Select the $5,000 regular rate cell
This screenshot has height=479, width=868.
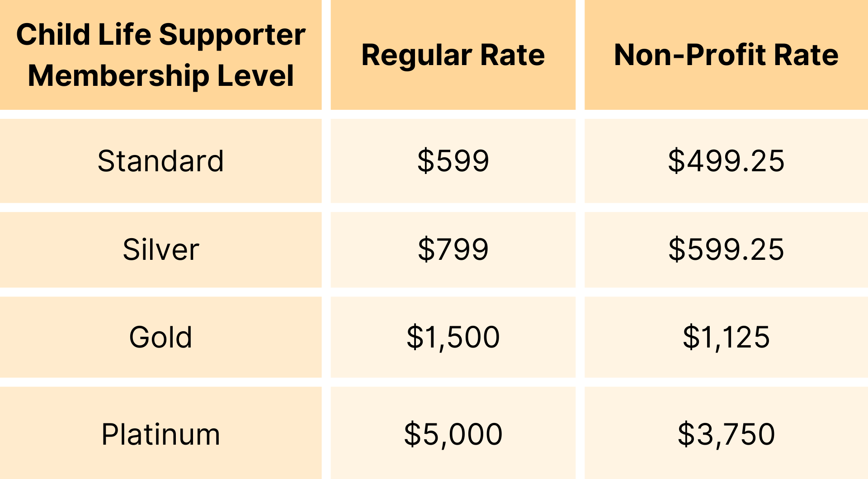pyautogui.click(x=453, y=433)
